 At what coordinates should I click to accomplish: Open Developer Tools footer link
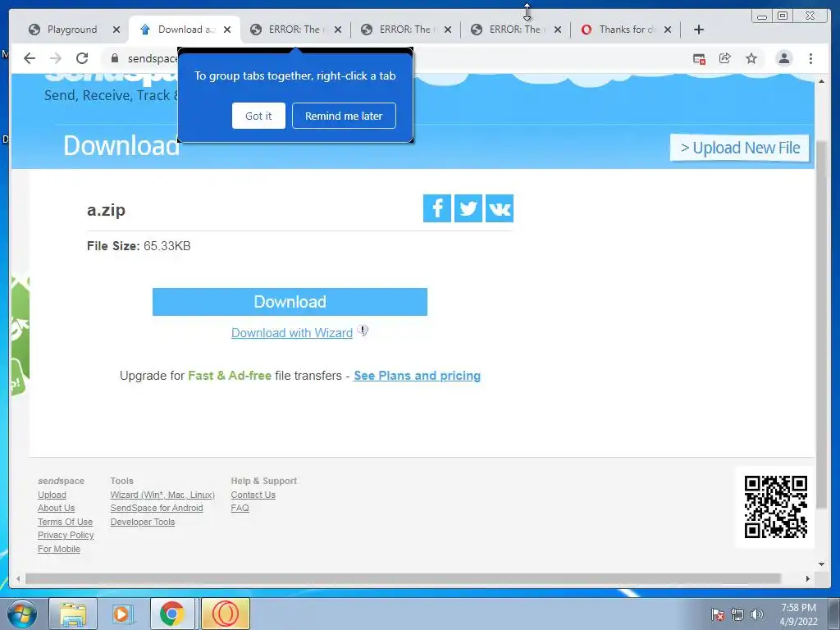click(x=143, y=522)
